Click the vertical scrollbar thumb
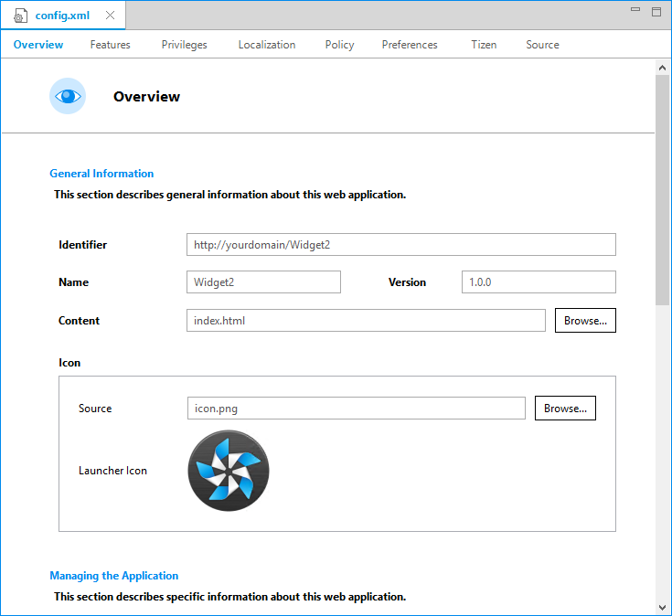Viewport: 672px width, 616px height. 663,189
